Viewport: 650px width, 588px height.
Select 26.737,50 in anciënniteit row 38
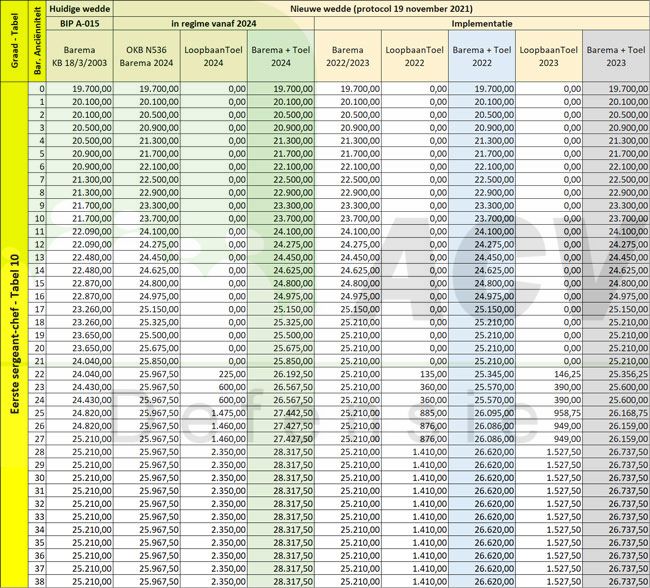point(616,581)
